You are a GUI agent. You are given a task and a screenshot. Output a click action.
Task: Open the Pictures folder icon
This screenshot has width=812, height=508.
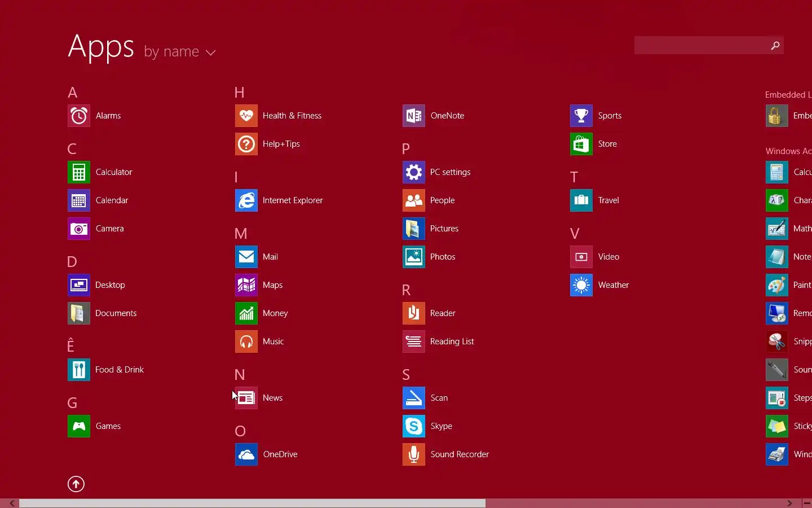[414, 229]
